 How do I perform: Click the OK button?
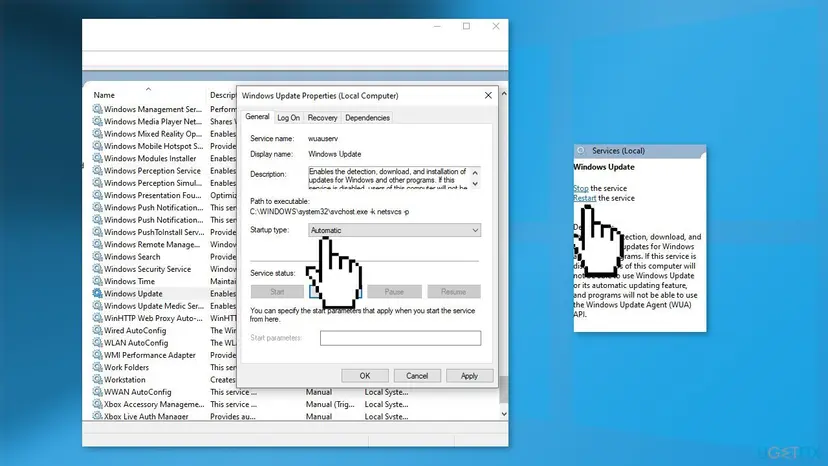[x=365, y=376]
